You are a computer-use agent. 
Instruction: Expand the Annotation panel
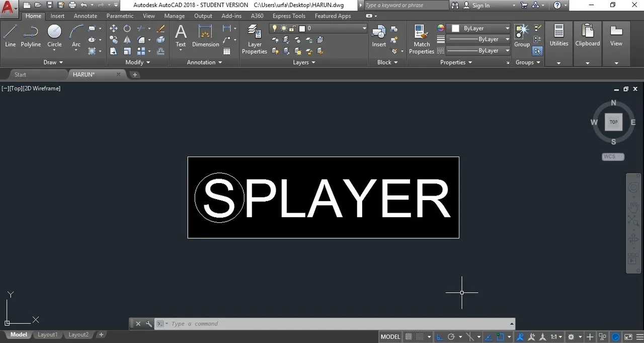click(204, 62)
